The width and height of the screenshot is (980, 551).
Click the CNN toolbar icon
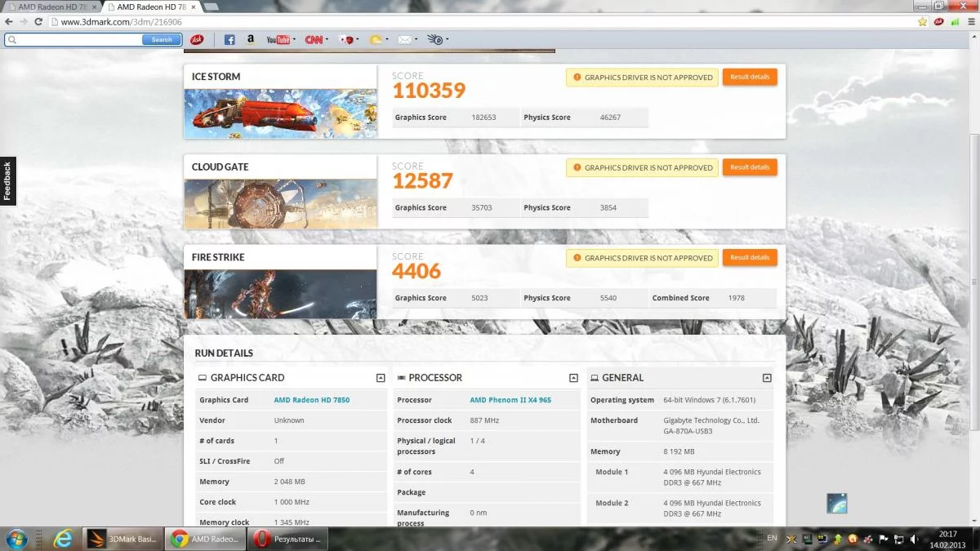coord(314,39)
